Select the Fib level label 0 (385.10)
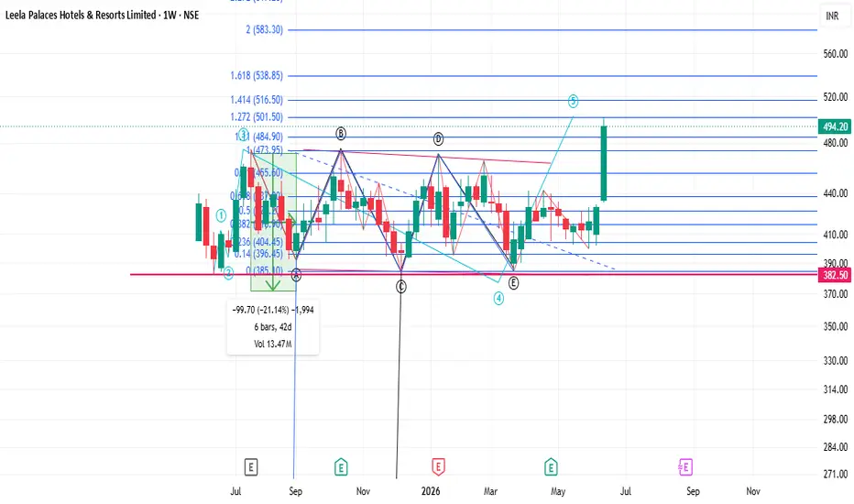The height and width of the screenshot is (504, 854). 264,271
